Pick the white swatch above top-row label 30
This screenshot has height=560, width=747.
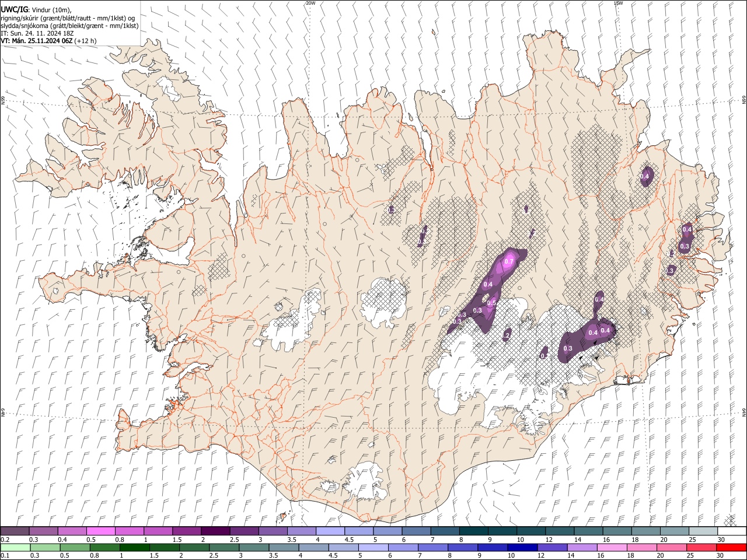732,531
